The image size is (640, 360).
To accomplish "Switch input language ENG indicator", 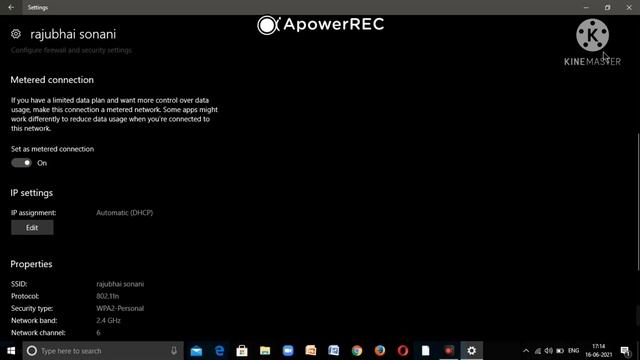I will tap(573, 351).
